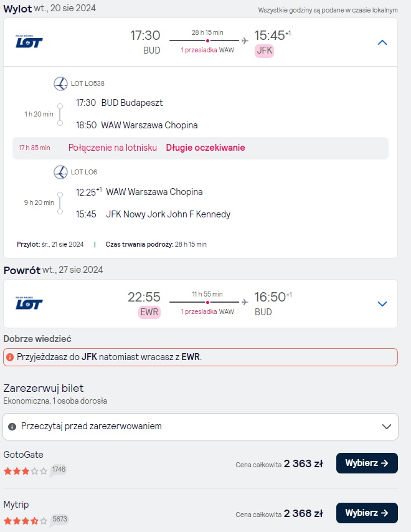The image size is (411, 532).
Task: Click the LOT LO6 crane airline icon
Action: [x=60, y=173]
